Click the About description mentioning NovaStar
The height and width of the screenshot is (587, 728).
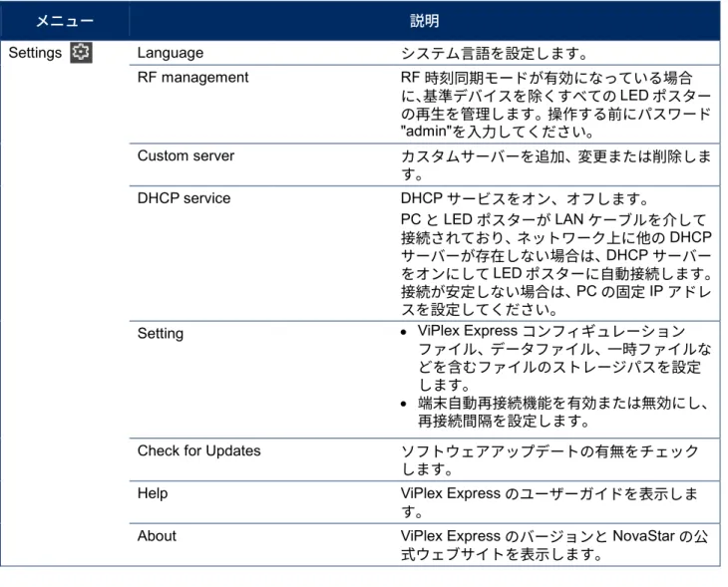554,545
